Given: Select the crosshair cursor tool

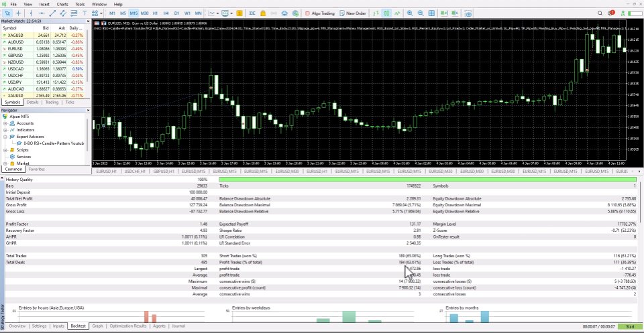Looking at the screenshot, I should point(18,13).
